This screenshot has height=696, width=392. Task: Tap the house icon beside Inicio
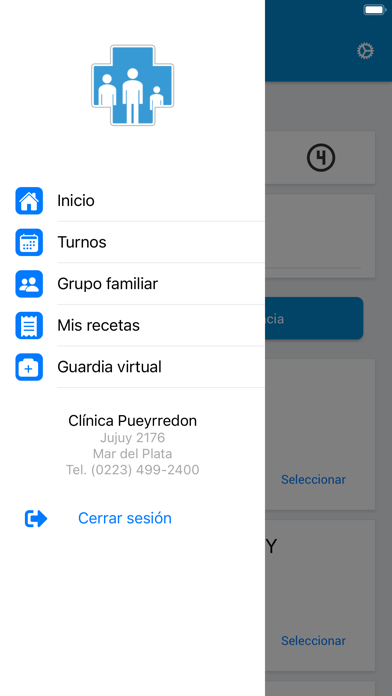point(29,201)
